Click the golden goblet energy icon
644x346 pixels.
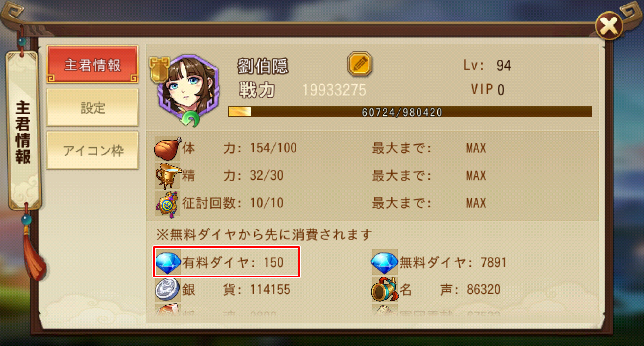(x=168, y=176)
